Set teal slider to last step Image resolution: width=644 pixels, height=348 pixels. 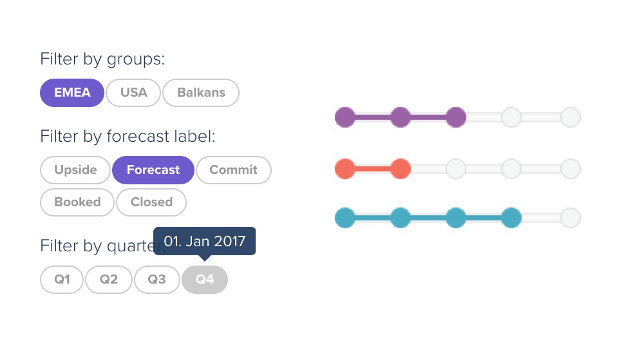pos(571,218)
